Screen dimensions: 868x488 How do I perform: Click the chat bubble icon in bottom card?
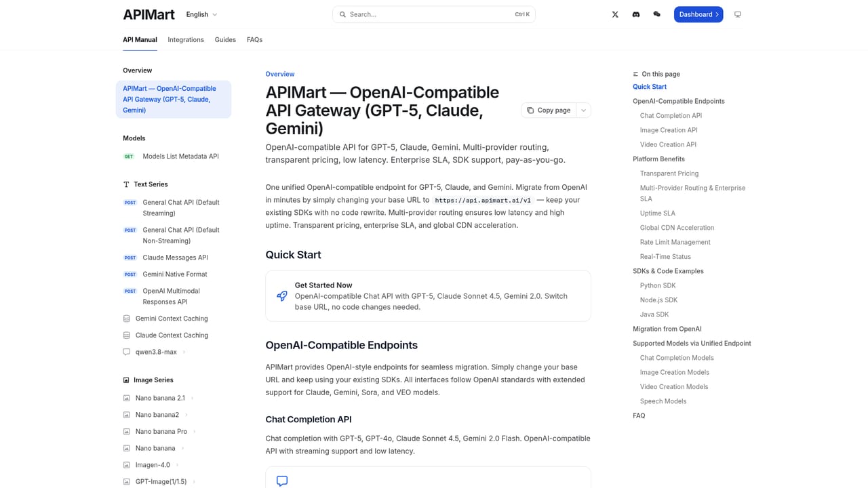[x=282, y=481]
